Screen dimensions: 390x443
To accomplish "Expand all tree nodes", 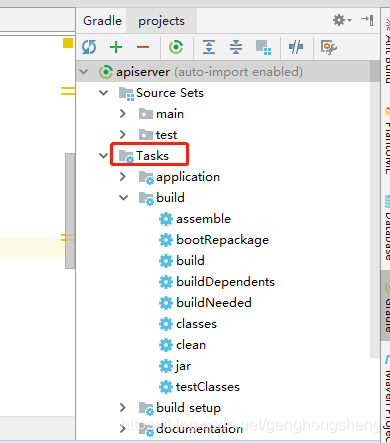I will coord(209,47).
